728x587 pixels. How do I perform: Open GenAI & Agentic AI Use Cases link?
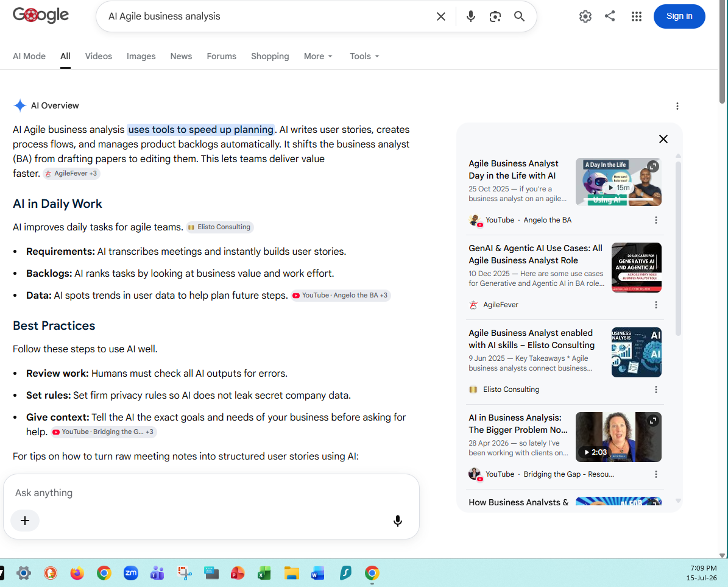535,255
